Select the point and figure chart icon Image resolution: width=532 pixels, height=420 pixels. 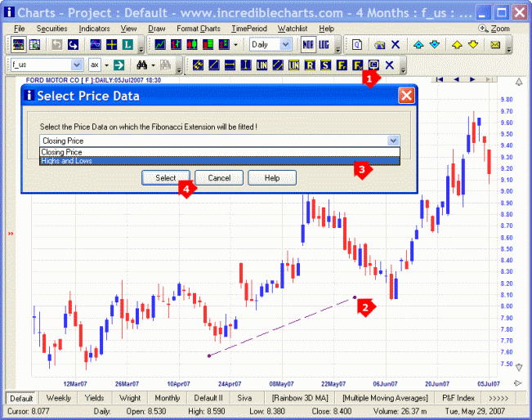click(x=224, y=44)
